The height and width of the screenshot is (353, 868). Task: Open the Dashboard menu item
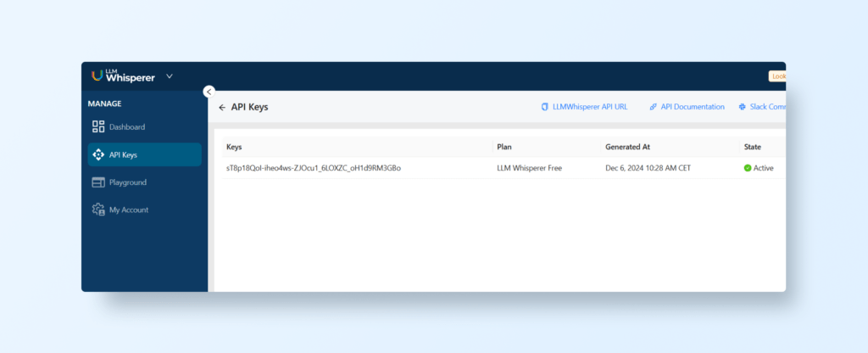(x=127, y=127)
